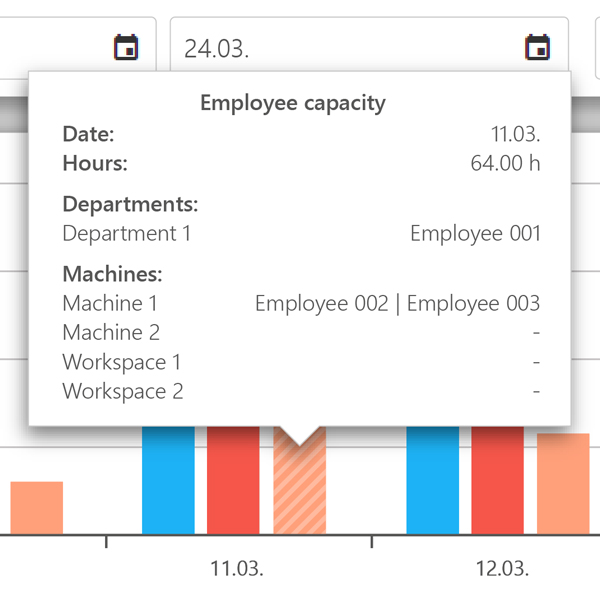
Task: Click the red bar above 11.03.
Action: (233, 480)
